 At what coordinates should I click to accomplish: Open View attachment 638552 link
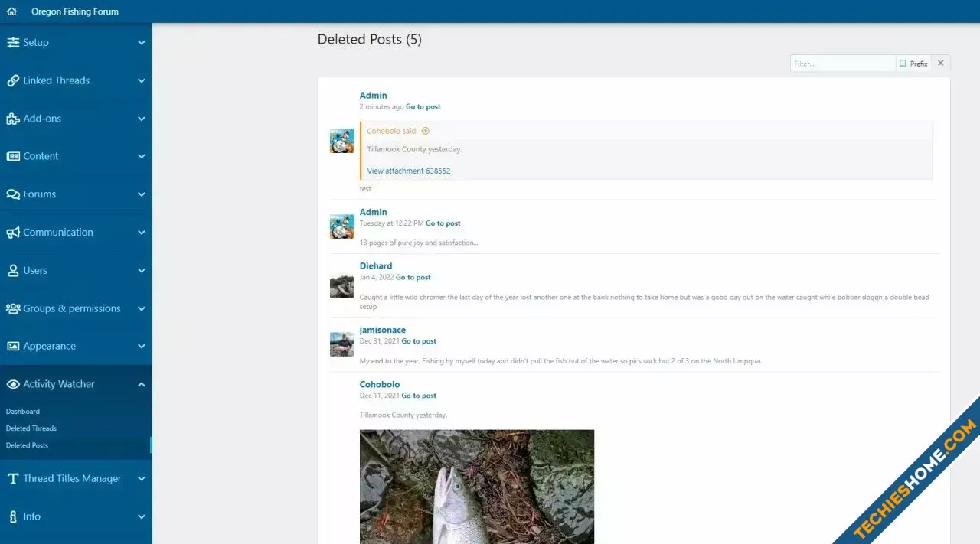[x=409, y=171]
